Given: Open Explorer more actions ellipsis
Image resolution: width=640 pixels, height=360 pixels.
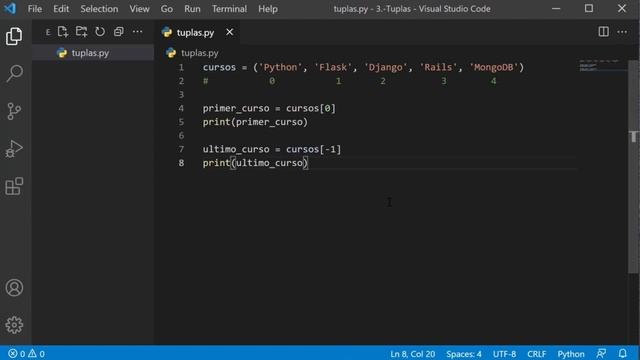Looking at the screenshot, I should (138, 32).
